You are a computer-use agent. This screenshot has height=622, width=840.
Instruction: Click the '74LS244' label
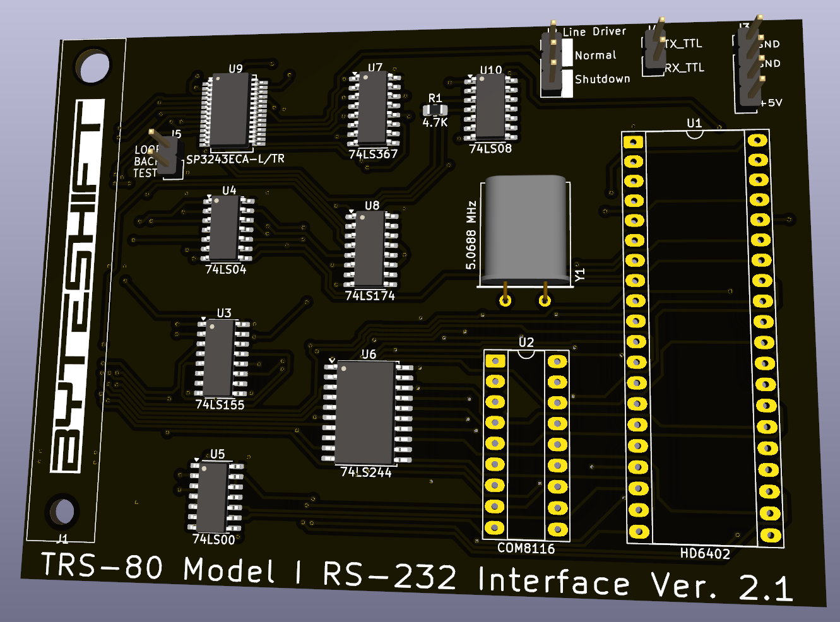tap(366, 472)
